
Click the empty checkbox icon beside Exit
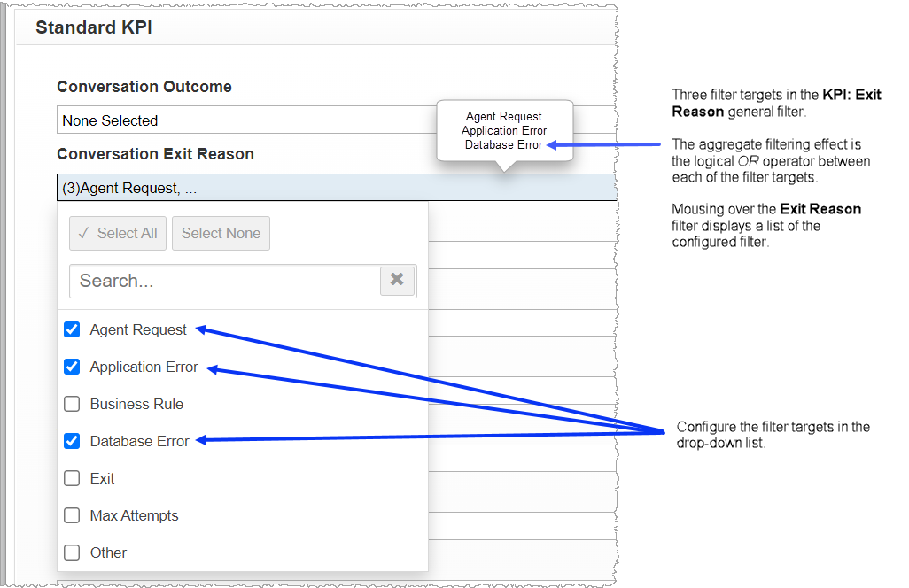(72, 478)
